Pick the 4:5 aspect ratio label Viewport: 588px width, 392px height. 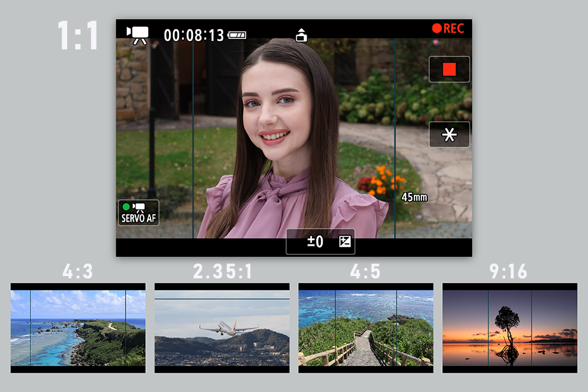coord(366,271)
